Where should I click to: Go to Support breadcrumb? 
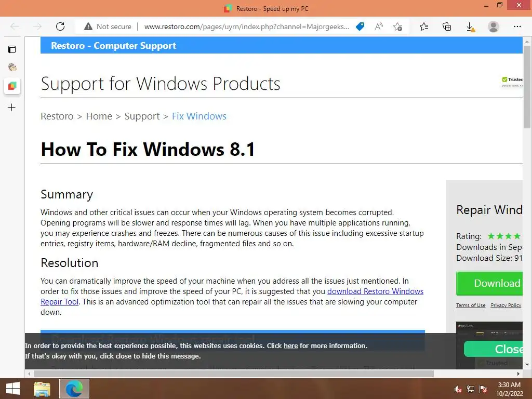(142, 116)
